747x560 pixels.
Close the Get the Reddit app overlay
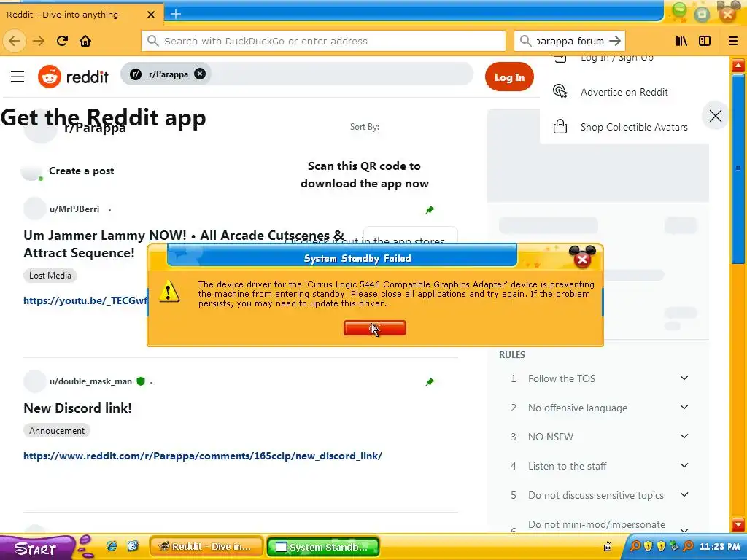tap(716, 116)
